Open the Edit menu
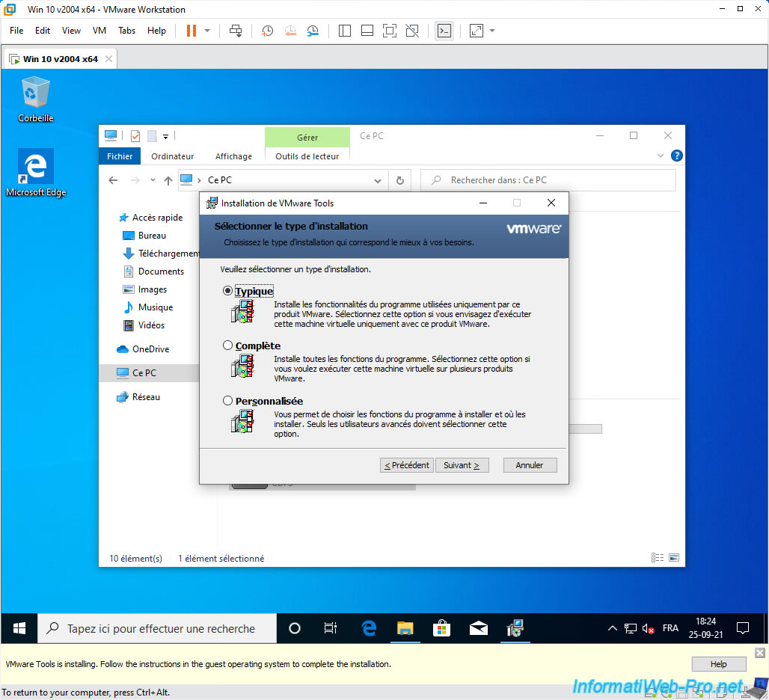769x700 pixels. click(x=43, y=31)
